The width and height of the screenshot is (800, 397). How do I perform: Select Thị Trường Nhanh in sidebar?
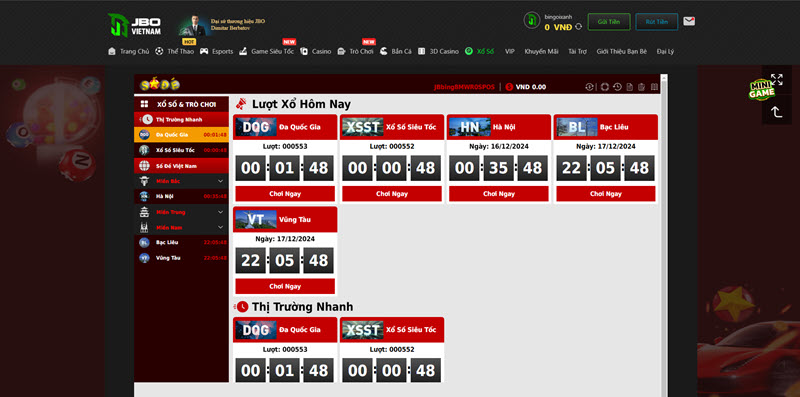pos(181,119)
